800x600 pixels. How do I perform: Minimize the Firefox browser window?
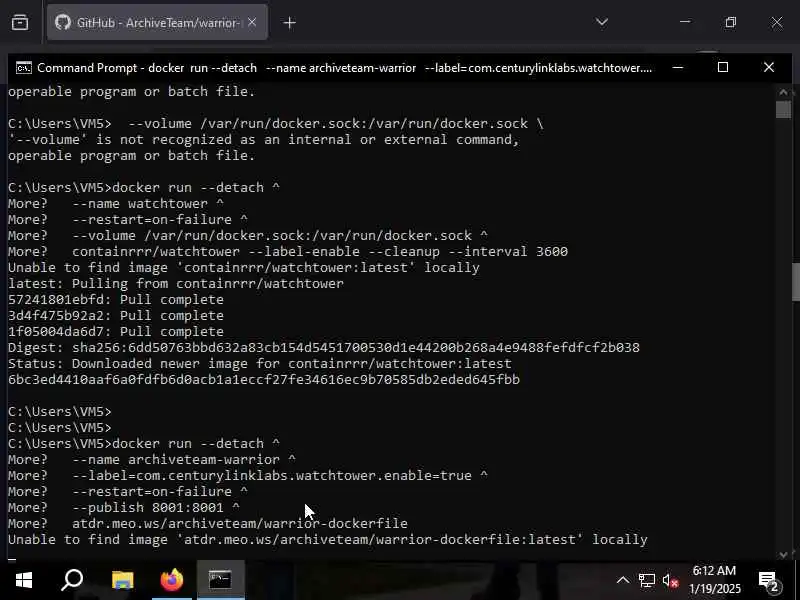(685, 22)
